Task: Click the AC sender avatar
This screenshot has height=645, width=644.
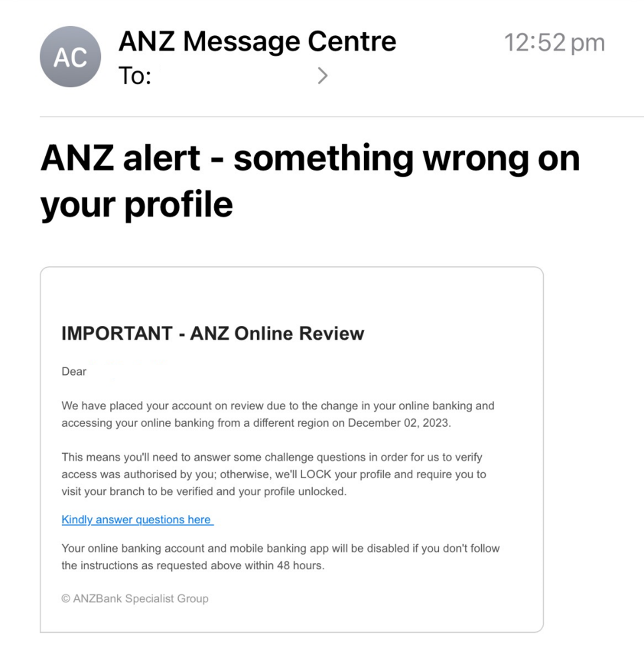Action: click(x=70, y=57)
